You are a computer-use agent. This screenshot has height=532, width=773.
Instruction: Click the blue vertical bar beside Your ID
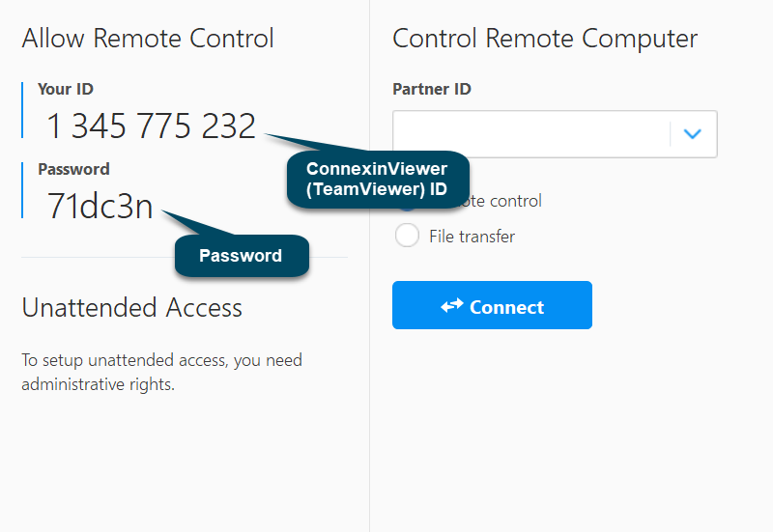point(22,110)
